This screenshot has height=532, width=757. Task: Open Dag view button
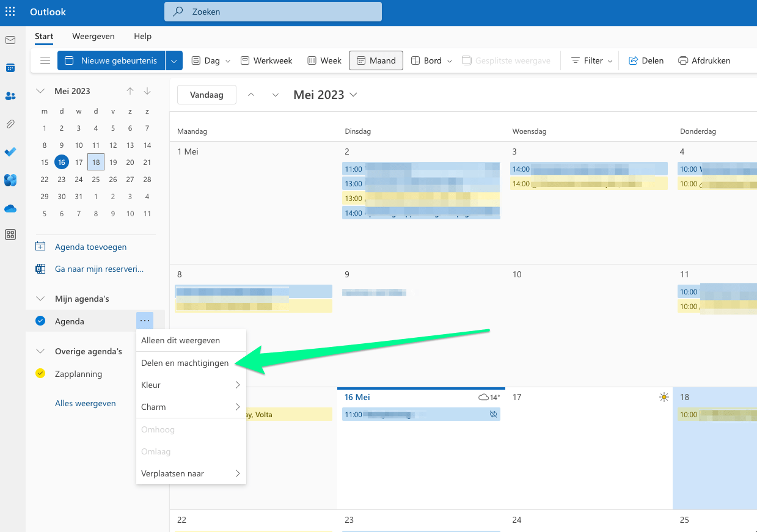point(205,60)
